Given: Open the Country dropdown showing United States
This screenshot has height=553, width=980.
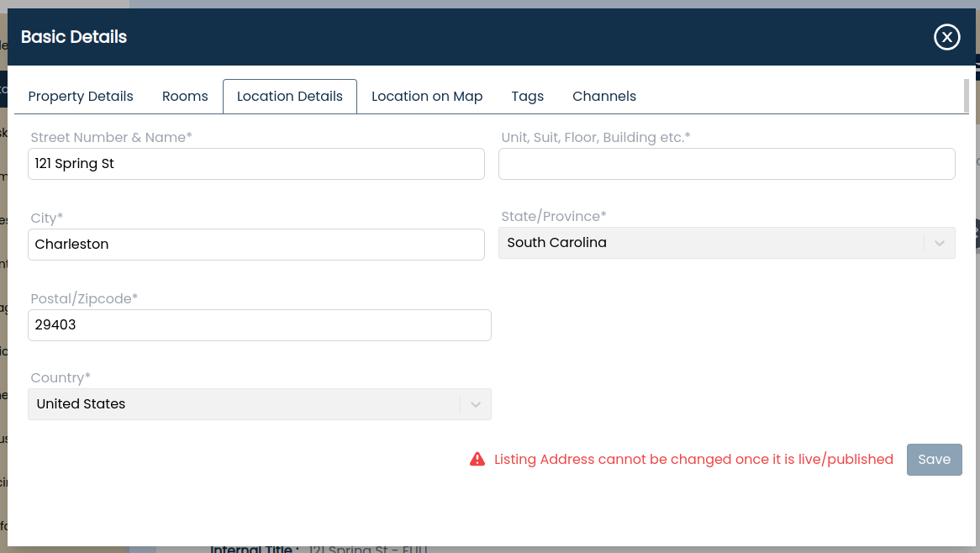Looking at the screenshot, I should click(x=259, y=404).
